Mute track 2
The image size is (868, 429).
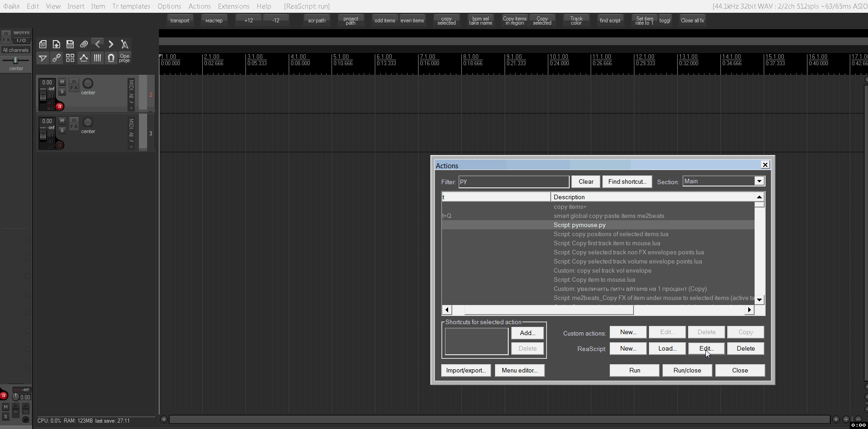(x=62, y=82)
